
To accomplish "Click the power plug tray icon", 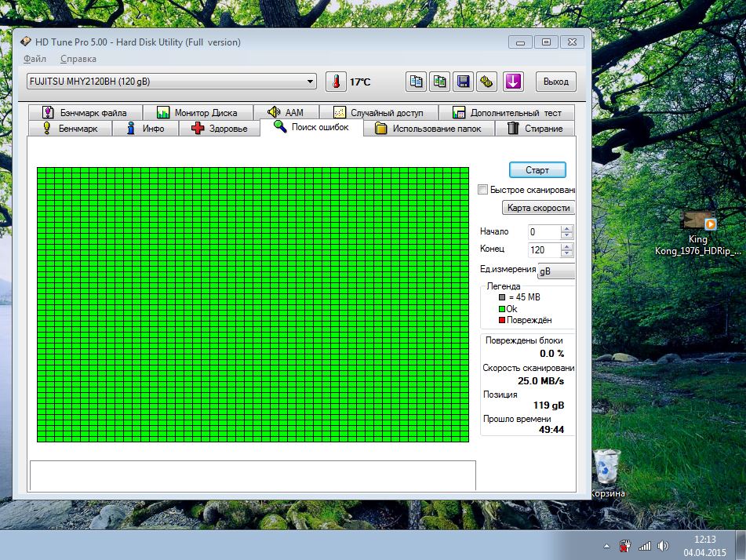I will [625, 546].
